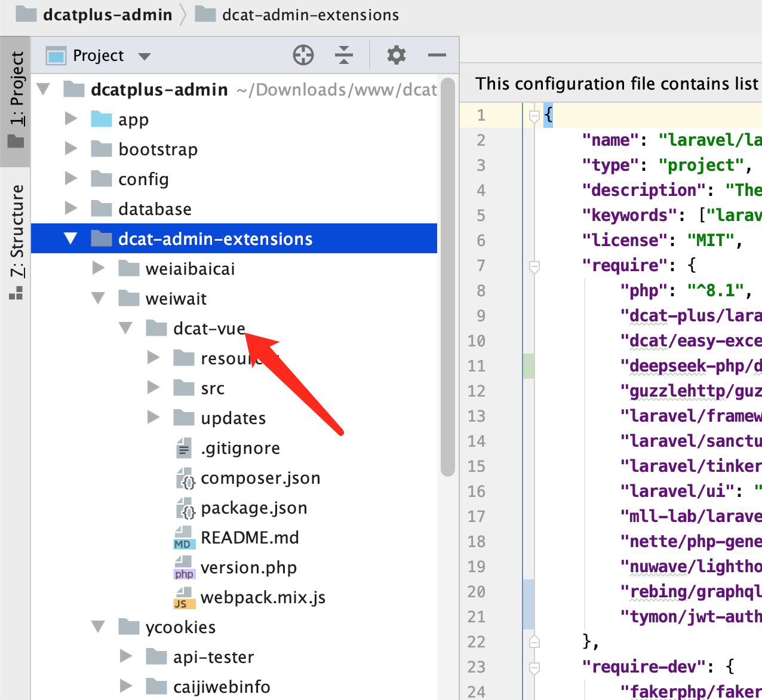Open the version.php file name
Viewport: 762px width, 700px height.
248,567
